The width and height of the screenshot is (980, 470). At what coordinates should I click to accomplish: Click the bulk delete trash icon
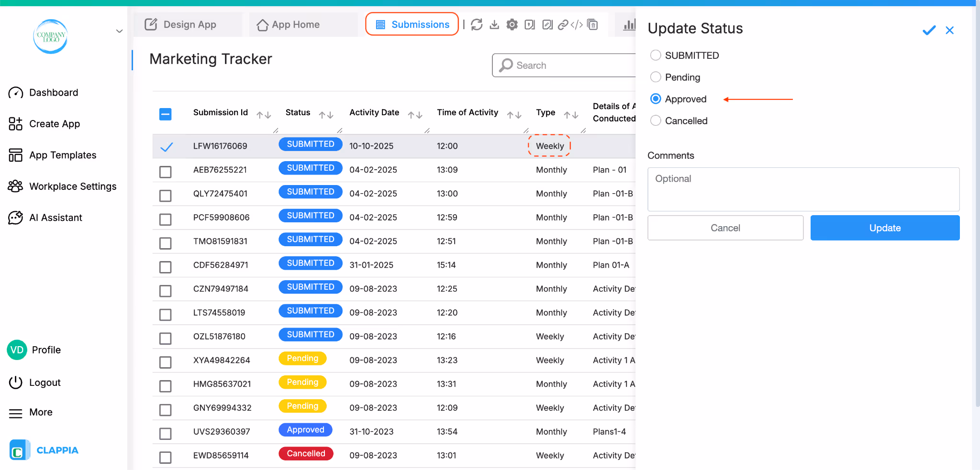(592, 24)
